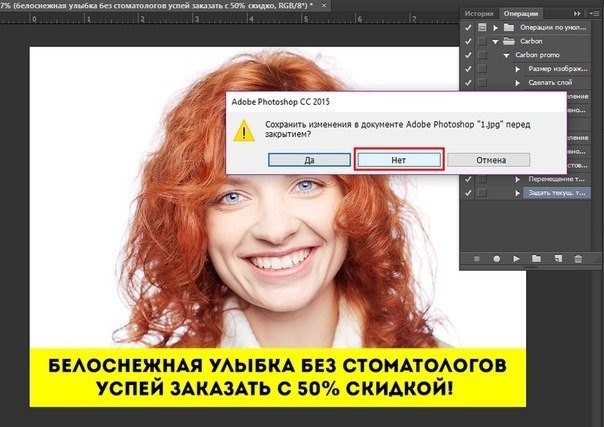The image size is (604, 427).
Task: Toggle the dialog box for the Carbon set
Action: pyautogui.click(x=482, y=41)
